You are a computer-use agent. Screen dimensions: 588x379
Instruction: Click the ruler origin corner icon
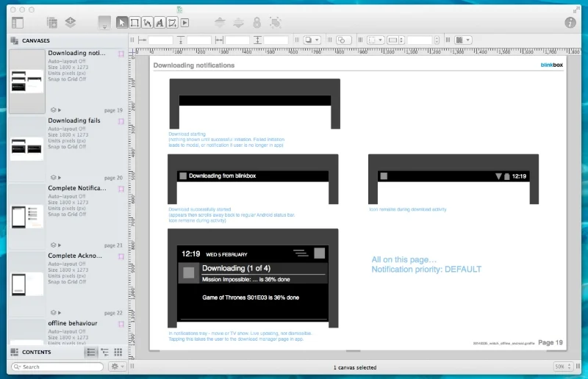click(132, 53)
